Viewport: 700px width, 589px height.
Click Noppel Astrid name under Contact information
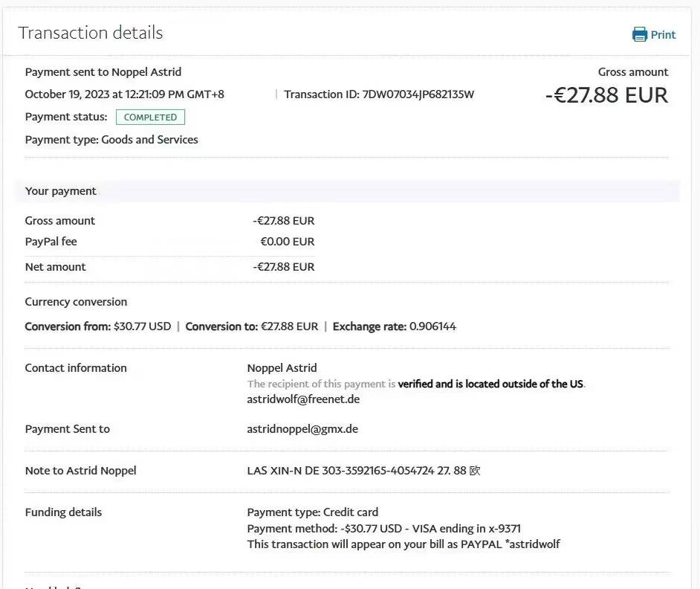point(282,368)
